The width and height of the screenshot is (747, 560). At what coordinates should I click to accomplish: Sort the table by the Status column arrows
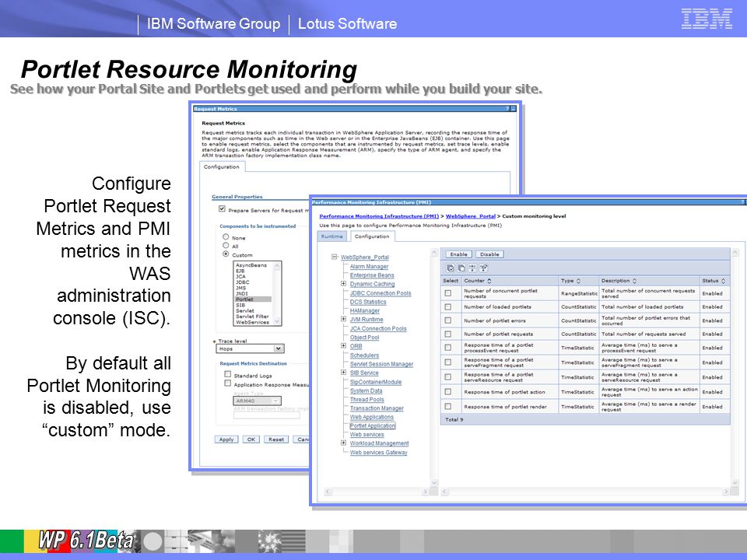pos(723,281)
